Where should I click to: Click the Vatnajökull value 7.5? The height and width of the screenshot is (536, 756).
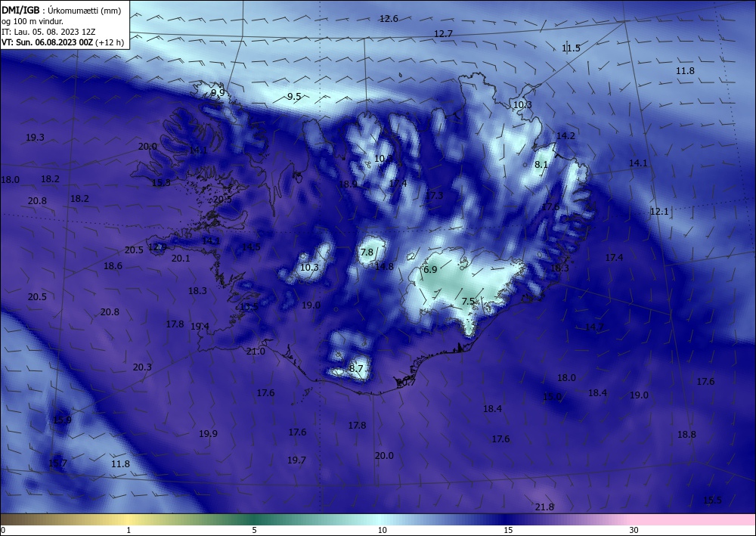tap(468, 301)
